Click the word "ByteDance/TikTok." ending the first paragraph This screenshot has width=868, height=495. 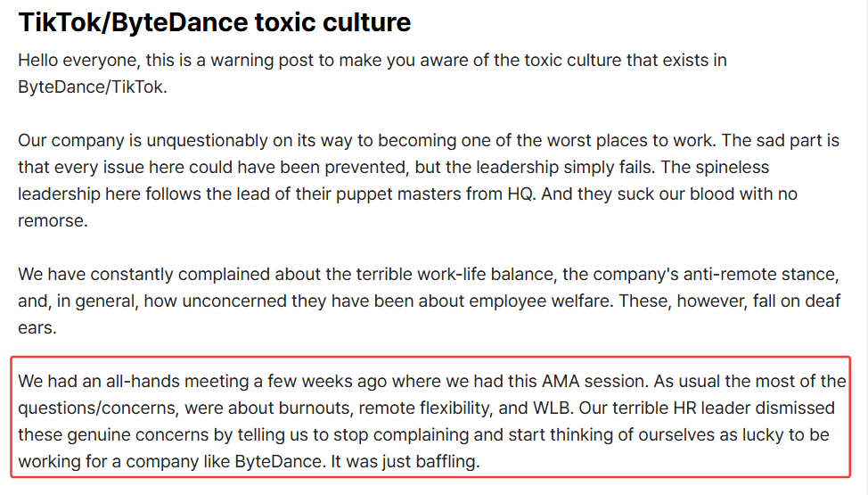click(x=93, y=87)
